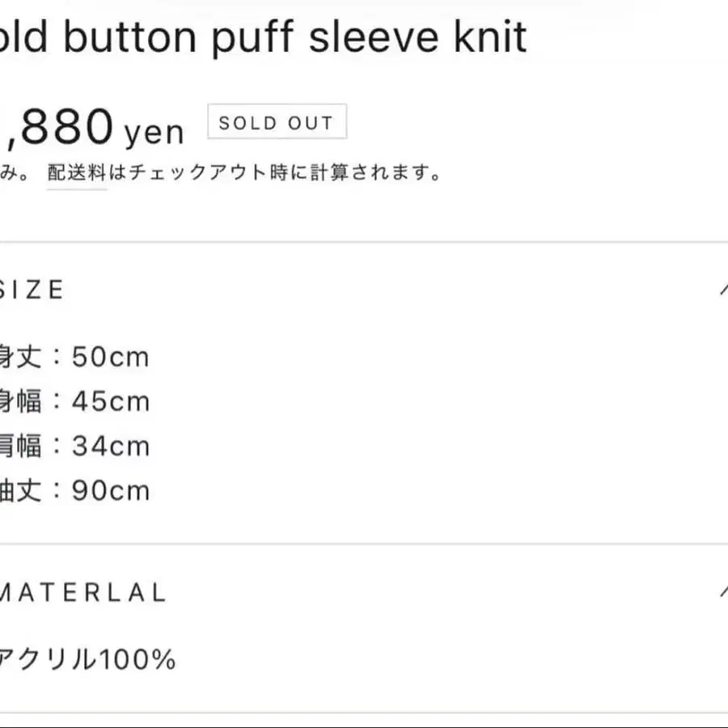The image size is (728, 728).
Task: Select the 肩幅：34cm shoulder measurement
Action: (x=75, y=446)
